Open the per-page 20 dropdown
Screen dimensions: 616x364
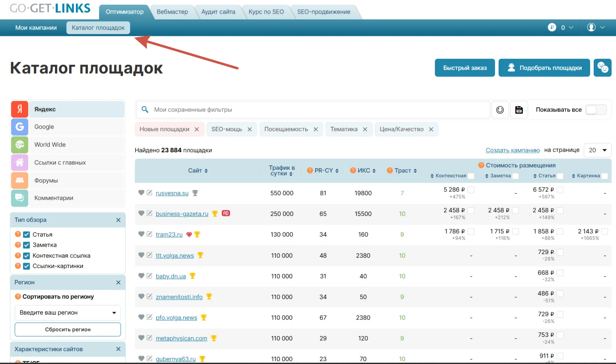pos(597,150)
